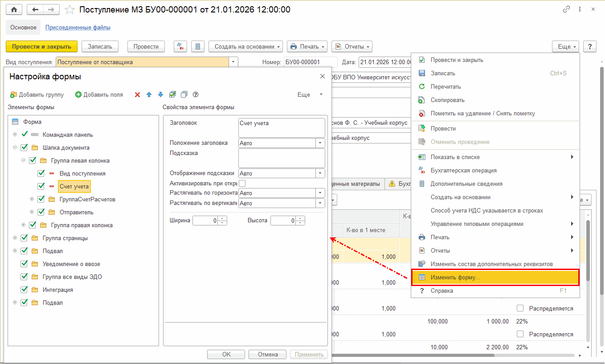Move element down with blue arrow
This screenshot has height=364, width=605.
pyautogui.click(x=161, y=94)
